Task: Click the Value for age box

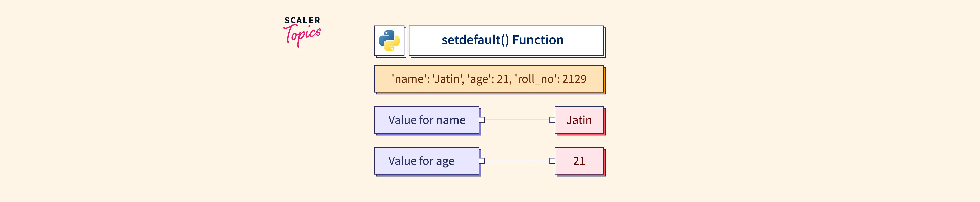Action: pos(426,161)
